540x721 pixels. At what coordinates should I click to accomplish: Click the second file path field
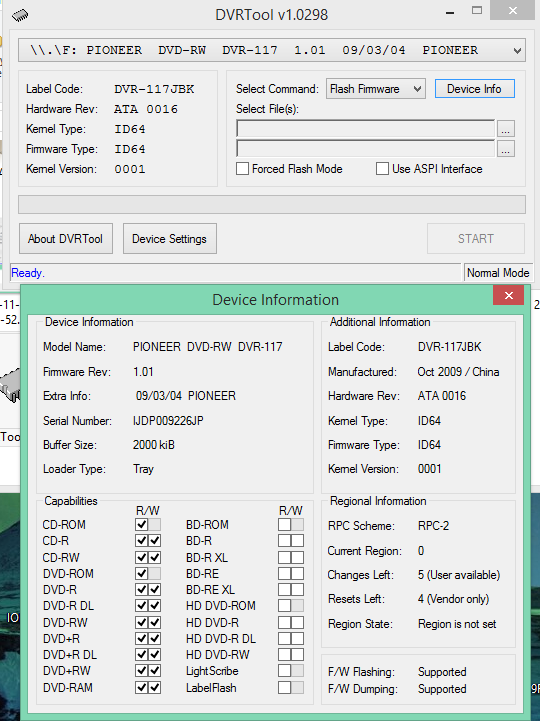pos(366,149)
